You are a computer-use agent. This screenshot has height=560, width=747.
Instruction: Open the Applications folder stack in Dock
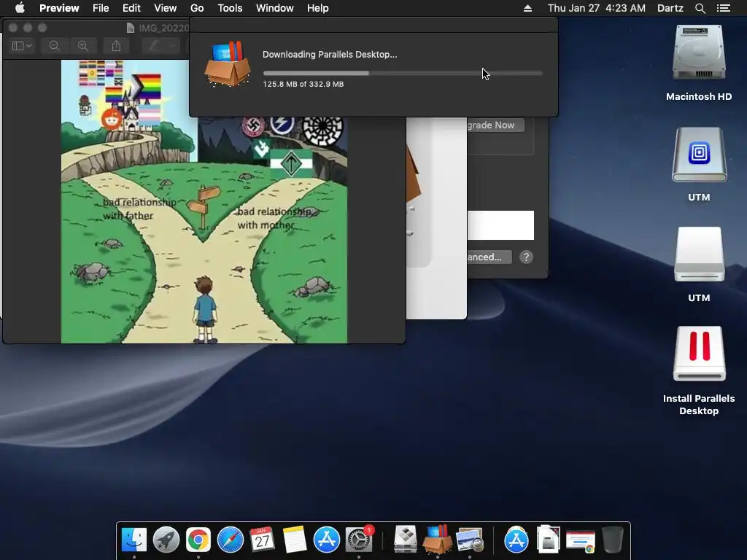click(516, 540)
